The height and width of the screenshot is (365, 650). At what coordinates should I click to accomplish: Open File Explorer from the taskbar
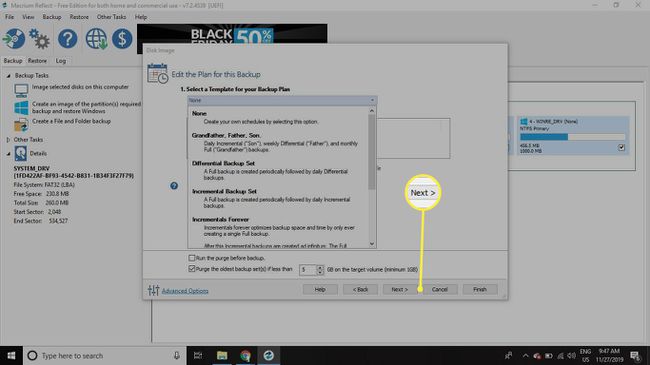pyautogui.click(x=222, y=355)
